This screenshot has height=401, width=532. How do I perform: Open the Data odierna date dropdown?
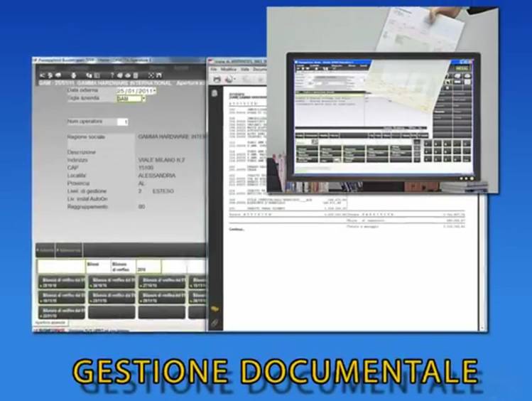[x=155, y=91]
